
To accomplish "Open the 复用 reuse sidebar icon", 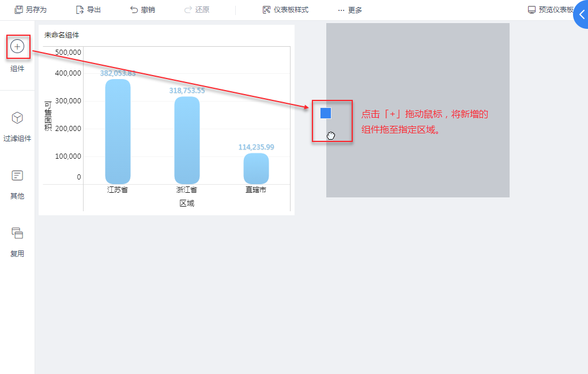I will (17, 233).
